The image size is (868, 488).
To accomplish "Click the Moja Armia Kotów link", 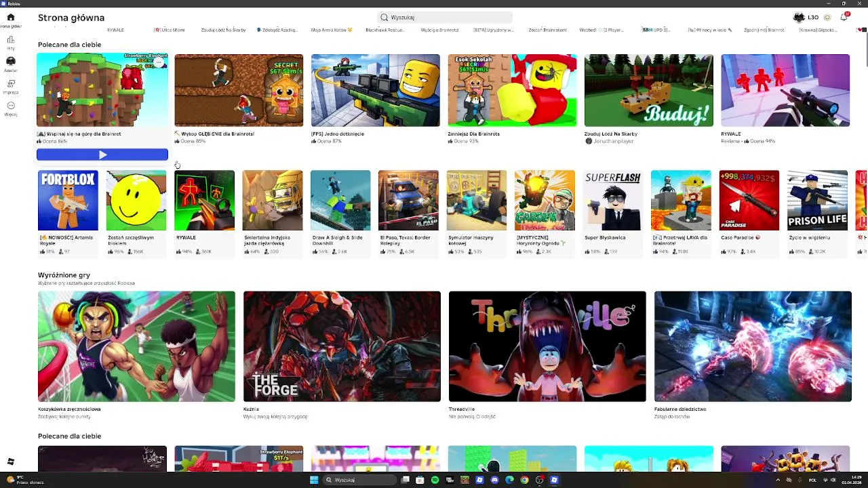I will 332,30.
